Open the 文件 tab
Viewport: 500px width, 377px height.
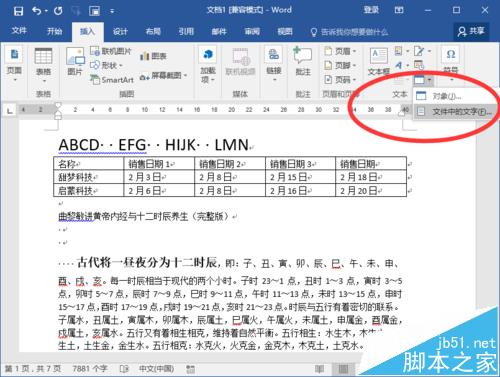point(19,31)
